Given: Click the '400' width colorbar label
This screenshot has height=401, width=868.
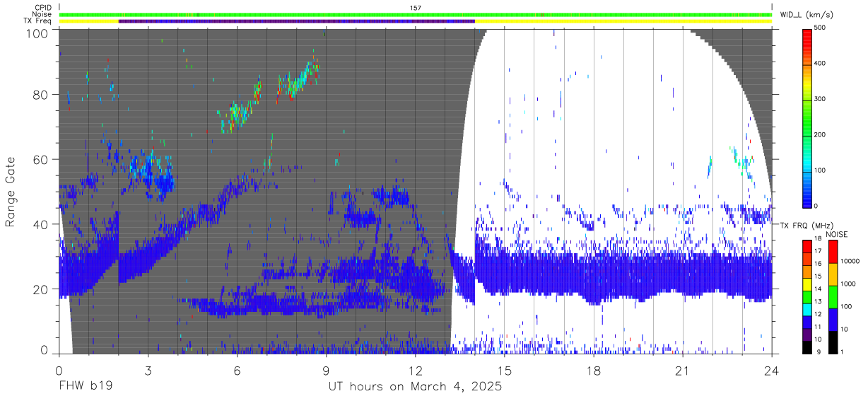Looking at the screenshot, I should coord(820,64).
